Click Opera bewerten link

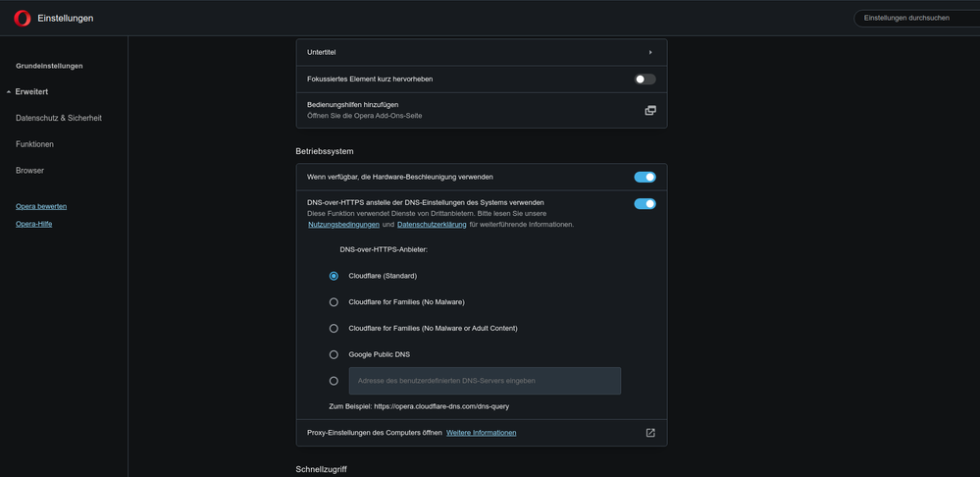(x=41, y=206)
